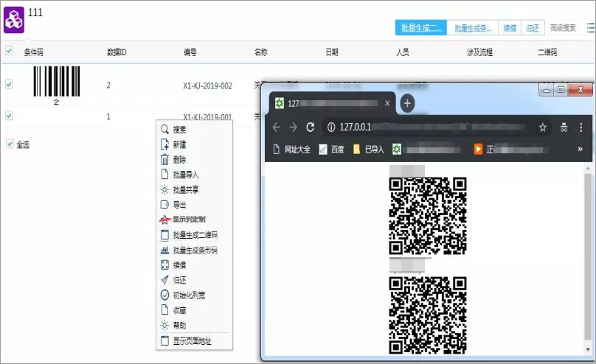The image size is (596, 364).
Task: Open the 已导入 bookmarks folder
Action: coord(369,150)
